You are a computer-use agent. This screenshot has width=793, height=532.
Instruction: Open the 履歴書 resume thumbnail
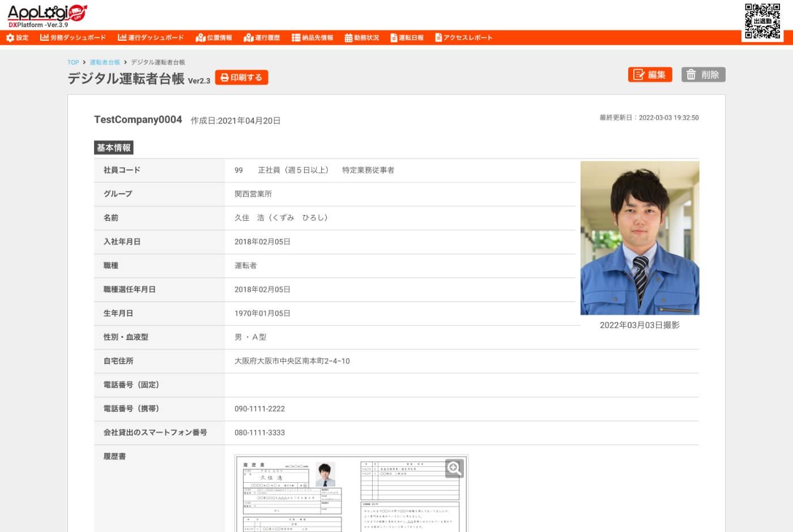pos(351,493)
